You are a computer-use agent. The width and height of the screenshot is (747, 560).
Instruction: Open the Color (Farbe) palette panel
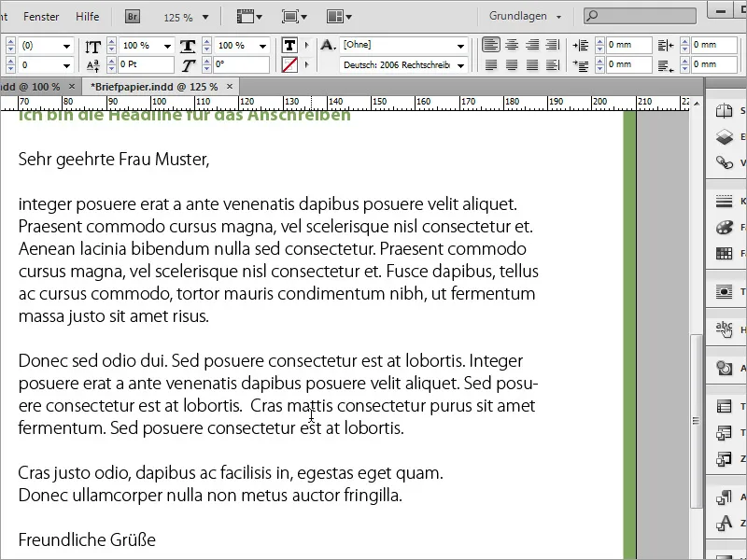[725, 227]
